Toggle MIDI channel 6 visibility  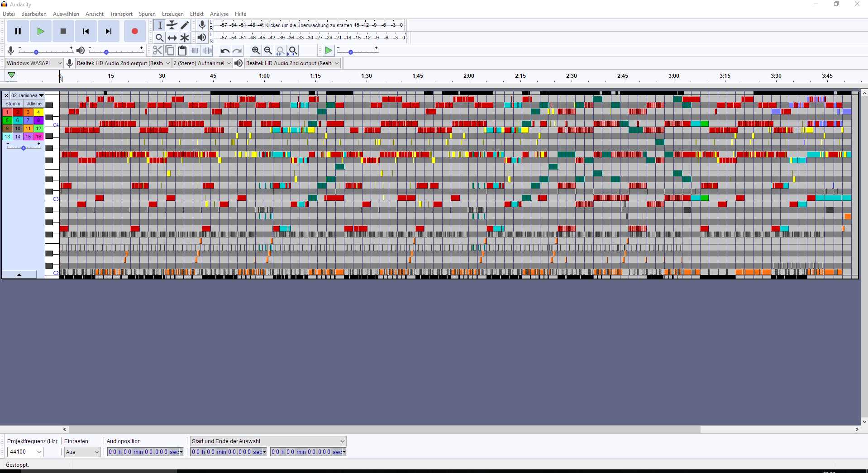(18, 120)
